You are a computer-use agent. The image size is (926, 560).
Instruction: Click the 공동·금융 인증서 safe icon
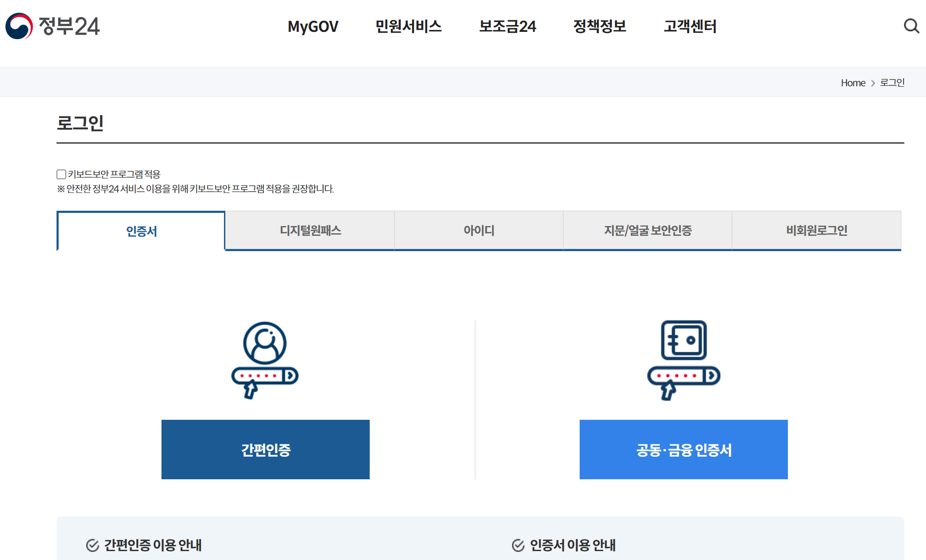click(683, 360)
